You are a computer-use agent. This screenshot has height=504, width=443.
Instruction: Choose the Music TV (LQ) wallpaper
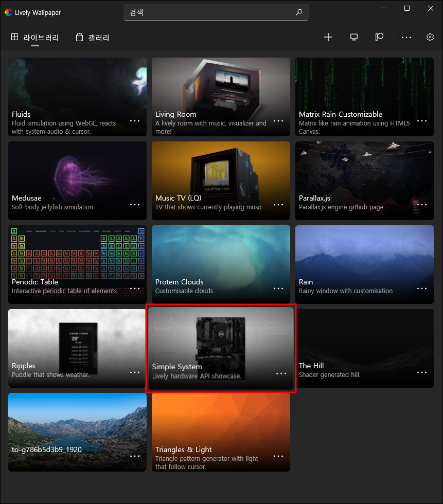click(221, 181)
